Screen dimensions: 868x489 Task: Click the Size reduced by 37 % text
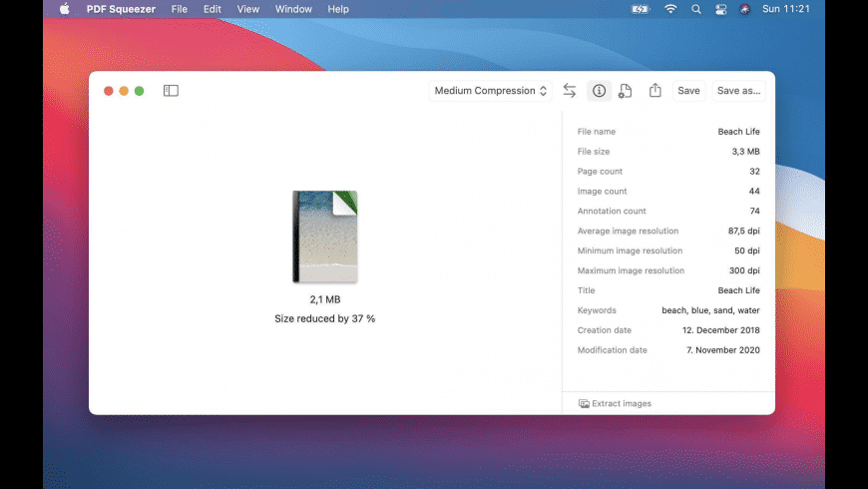click(x=325, y=318)
